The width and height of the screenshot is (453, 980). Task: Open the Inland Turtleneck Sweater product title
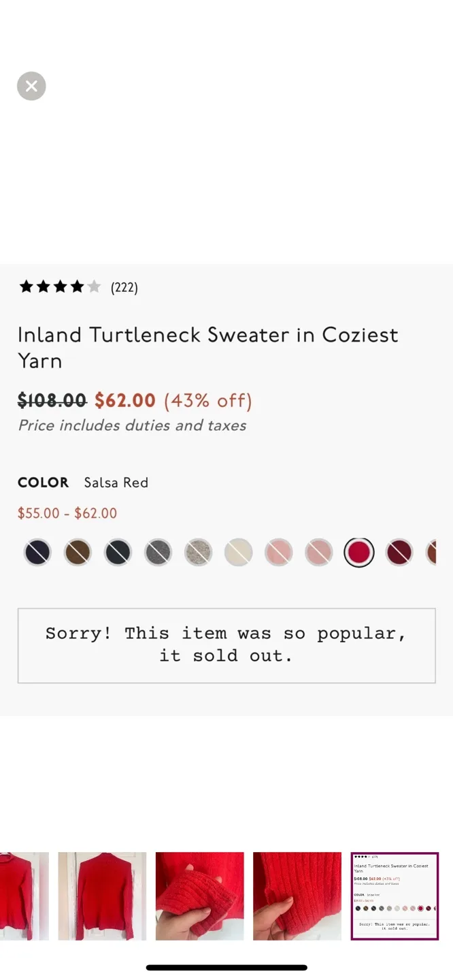[x=207, y=347]
